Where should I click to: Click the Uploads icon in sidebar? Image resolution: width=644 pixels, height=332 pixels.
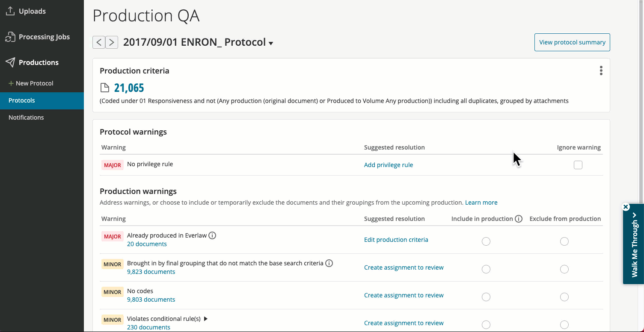click(10, 11)
